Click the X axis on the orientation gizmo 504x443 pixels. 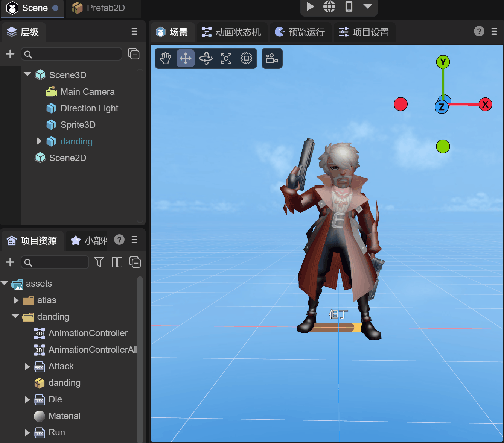[x=485, y=104]
